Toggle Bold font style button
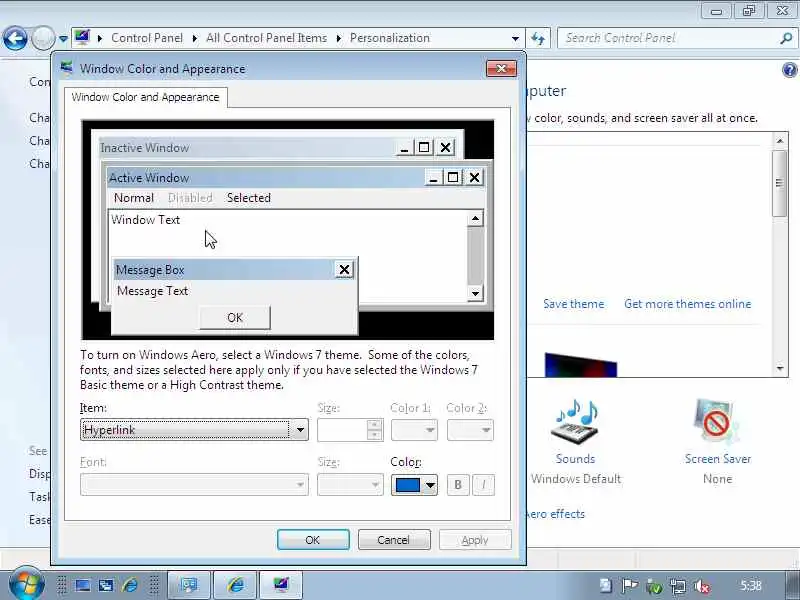800x600 pixels. (x=458, y=485)
